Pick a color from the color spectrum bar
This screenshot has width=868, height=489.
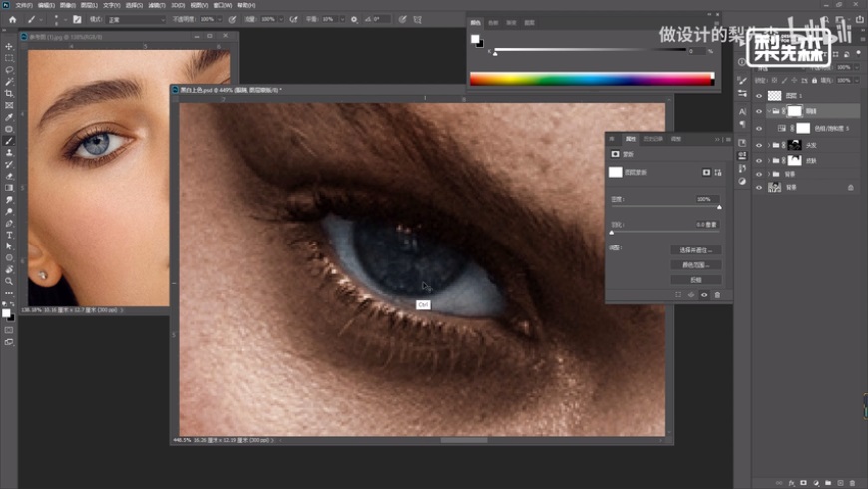click(591, 79)
